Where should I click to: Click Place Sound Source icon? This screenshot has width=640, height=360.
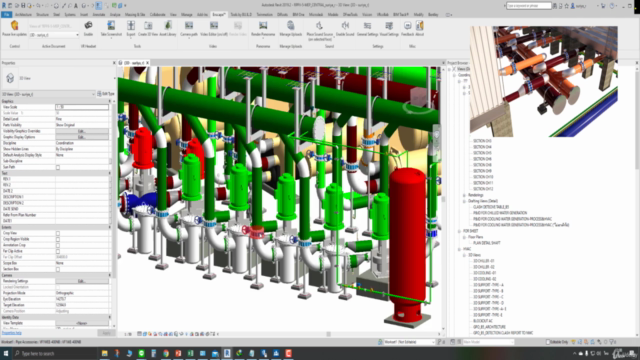point(320,26)
